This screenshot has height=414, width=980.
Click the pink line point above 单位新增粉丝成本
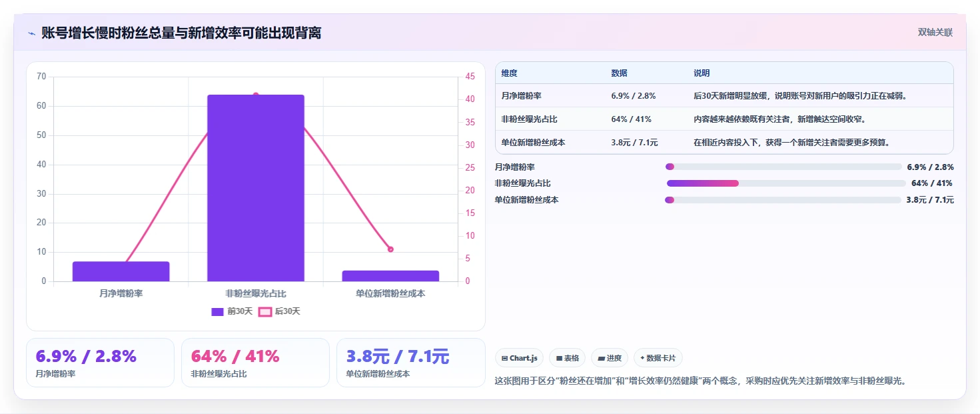(x=390, y=249)
